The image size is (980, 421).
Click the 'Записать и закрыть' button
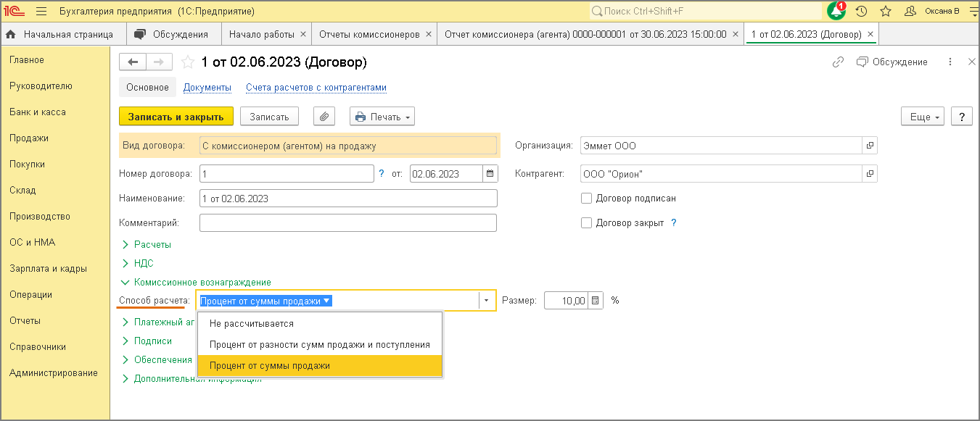(176, 117)
